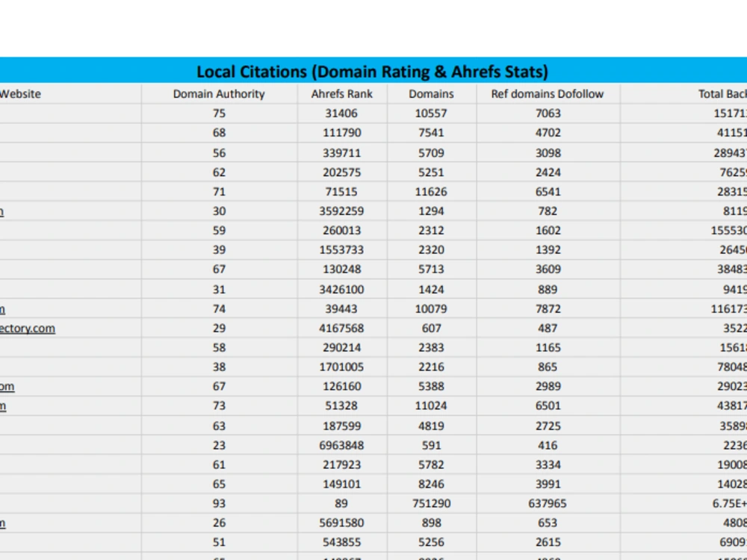Click Ref domains value 3098
The height and width of the screenshot is (560, 747).
(x=548, y=153)
